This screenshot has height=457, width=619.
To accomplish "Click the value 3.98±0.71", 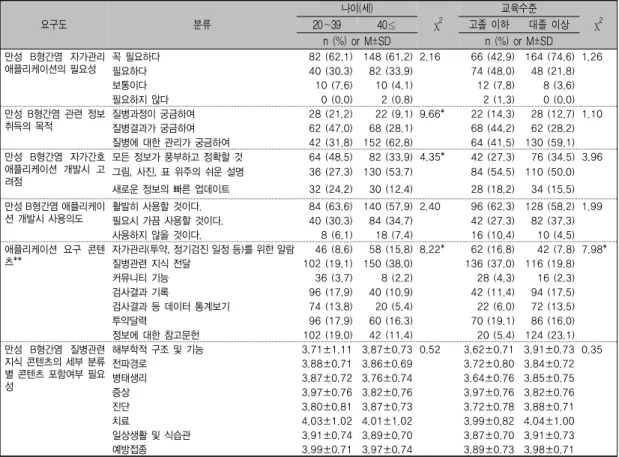I will point(549,449).
